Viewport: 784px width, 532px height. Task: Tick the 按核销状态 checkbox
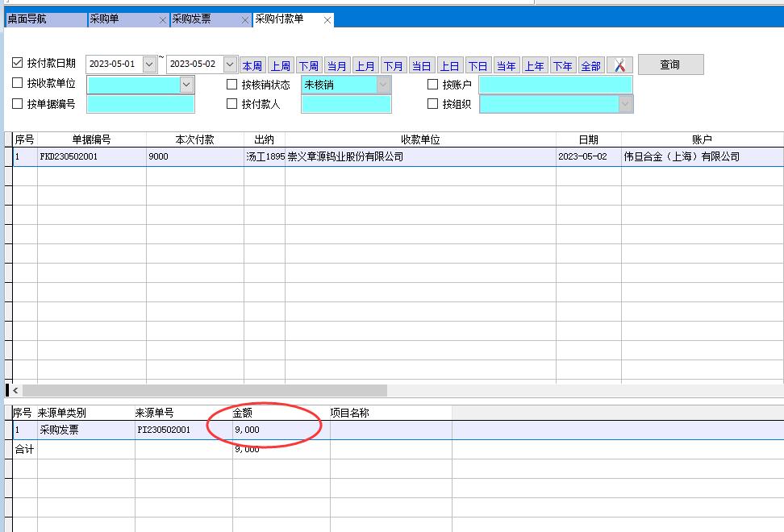232,84
